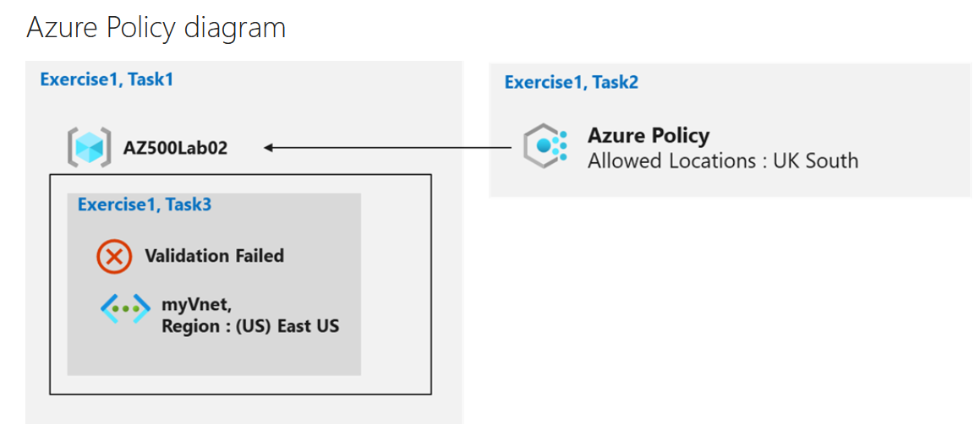Click the "Validation Failed" message text
This screenshot has height=430, width=980.
(x=214, y=256)
